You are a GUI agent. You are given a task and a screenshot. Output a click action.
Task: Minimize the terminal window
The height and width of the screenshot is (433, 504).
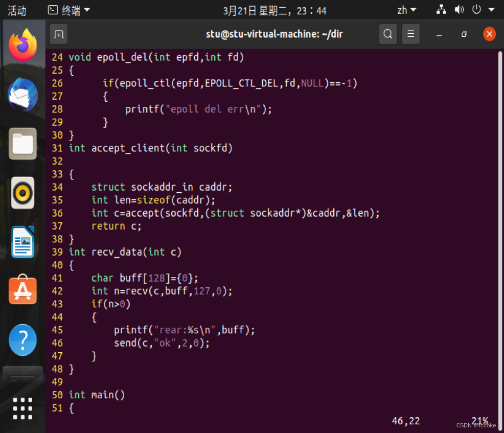pos(439,34)
